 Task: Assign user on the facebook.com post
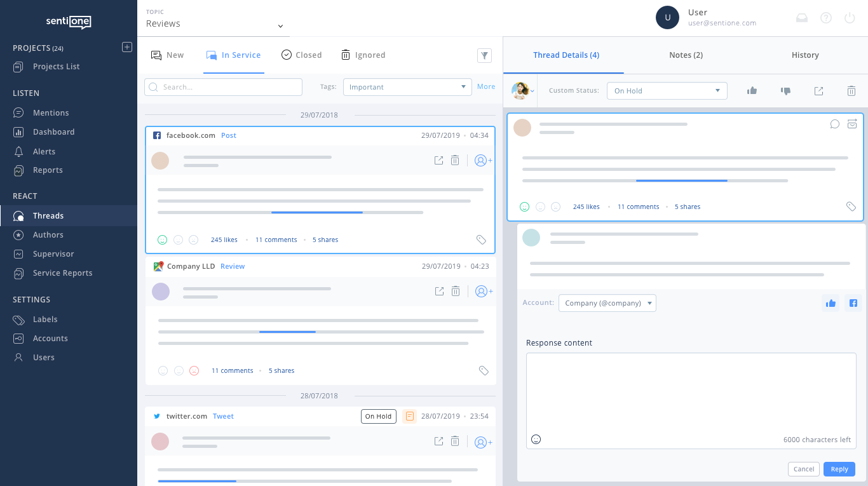[x=482, y=161]
